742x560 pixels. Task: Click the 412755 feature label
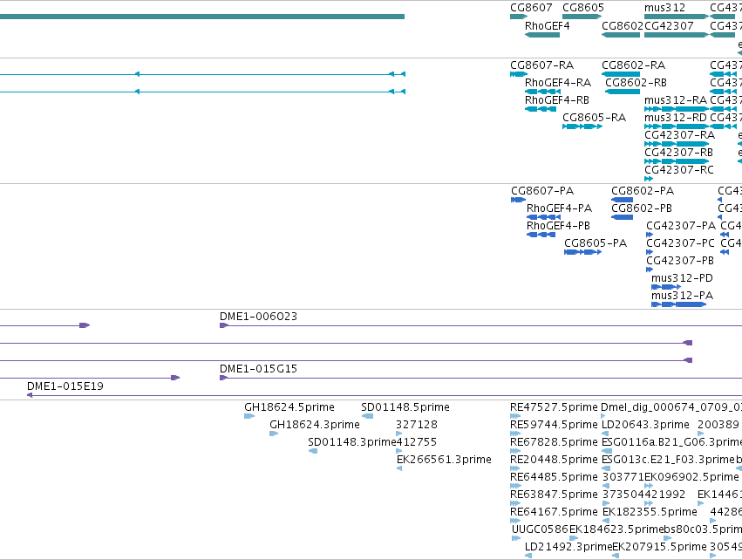click(417, 442)
